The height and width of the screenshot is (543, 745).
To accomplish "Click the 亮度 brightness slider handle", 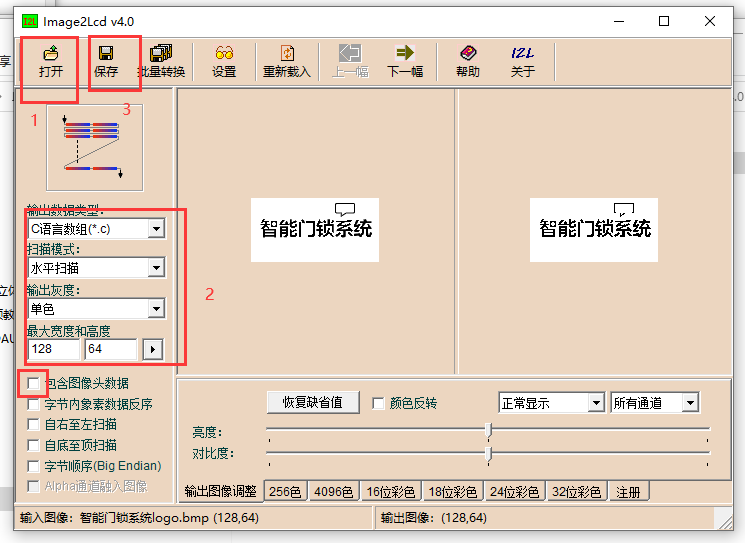I will point(488,430).
